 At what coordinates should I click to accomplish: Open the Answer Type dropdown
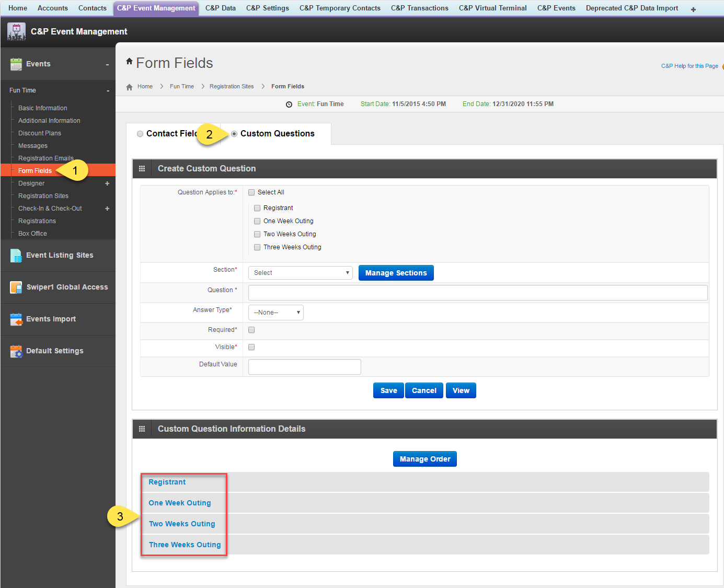[x=276, y=313]
